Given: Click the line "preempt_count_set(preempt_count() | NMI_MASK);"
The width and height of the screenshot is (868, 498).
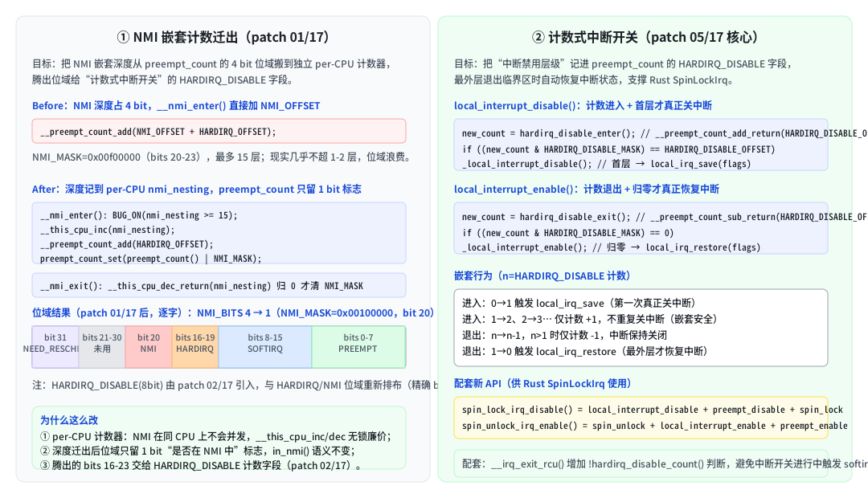Looking at the screenshot, I should pos(150,259).
